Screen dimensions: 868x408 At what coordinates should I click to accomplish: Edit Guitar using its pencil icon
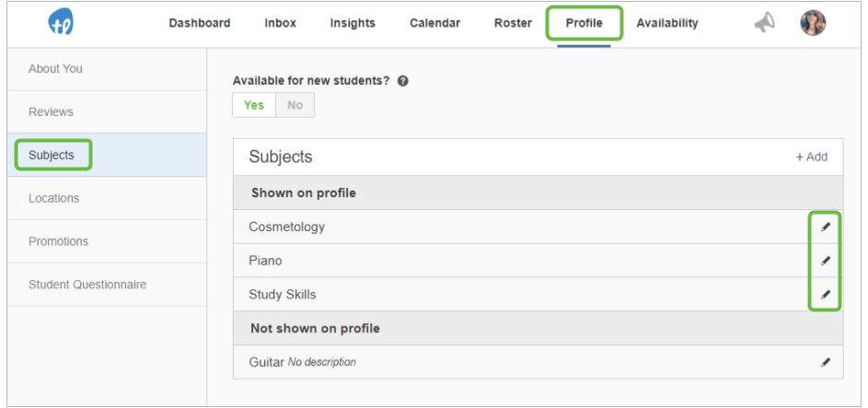click(826, 362)
